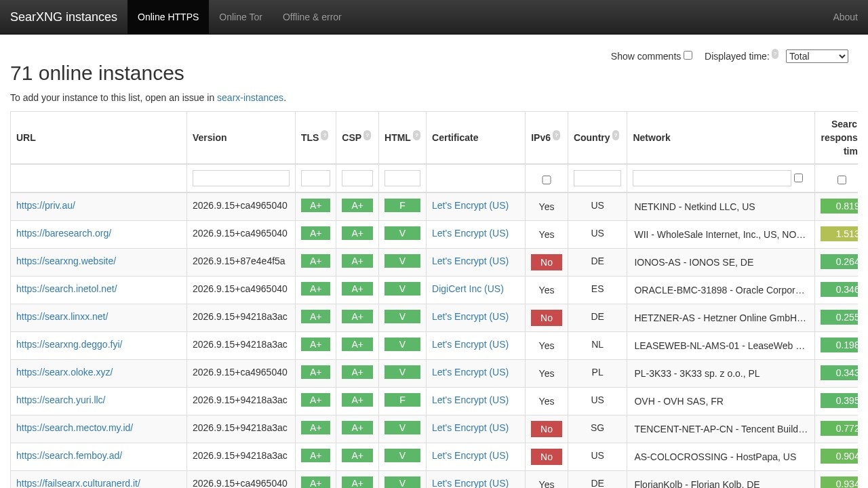Tick the checkbox beside the Network filter field

(798, 178)
